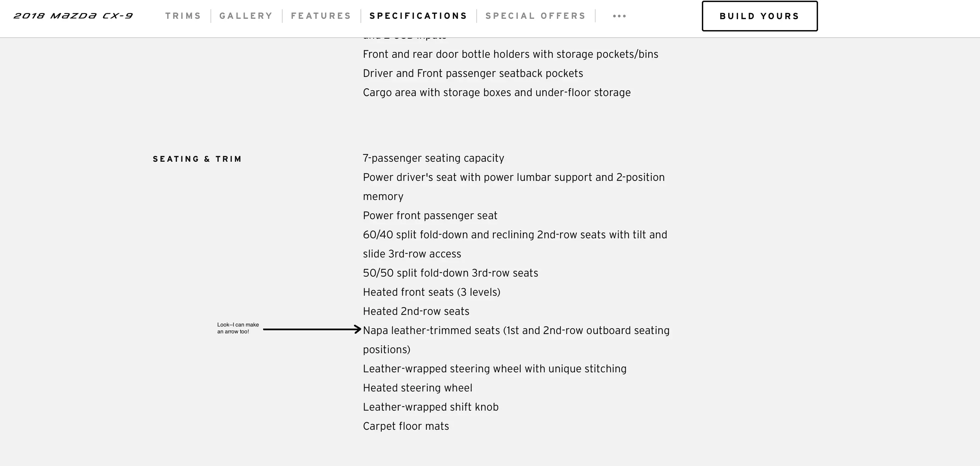The height and width of the screenshot is (466, 980).
Task: Click the 'Look--I can make an arrow too!' note
Action: [x=238, y=328]
